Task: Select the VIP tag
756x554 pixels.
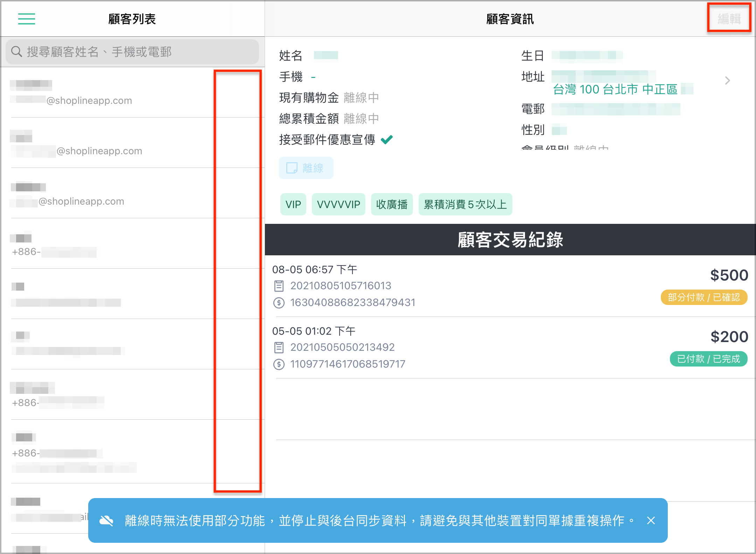Action: point(293,204)
